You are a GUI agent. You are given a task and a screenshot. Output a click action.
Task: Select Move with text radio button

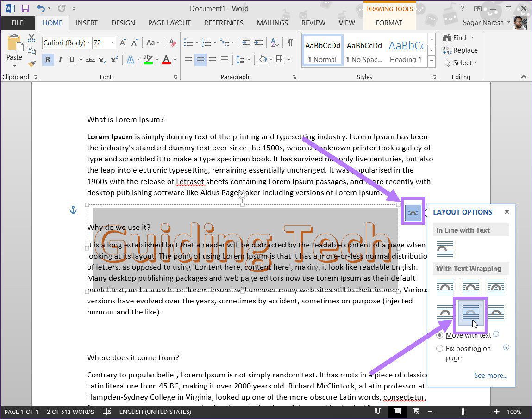[439, 335]
